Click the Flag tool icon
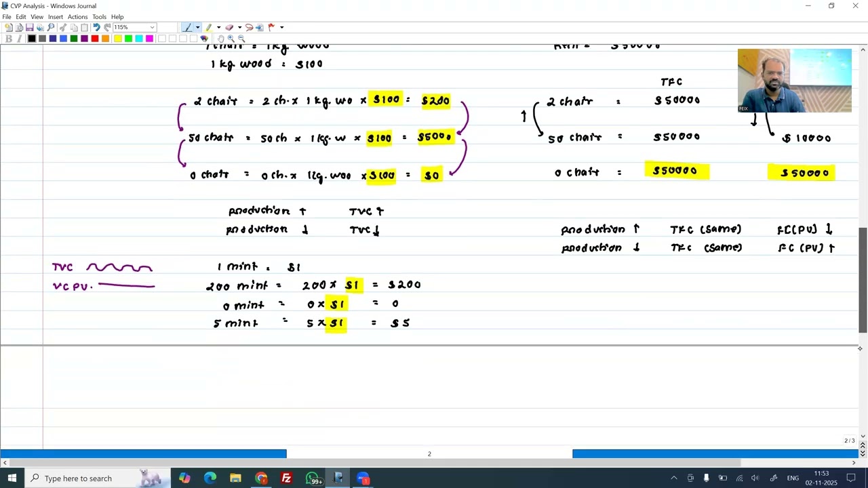 pyautogui.click(x=271, y=27)
